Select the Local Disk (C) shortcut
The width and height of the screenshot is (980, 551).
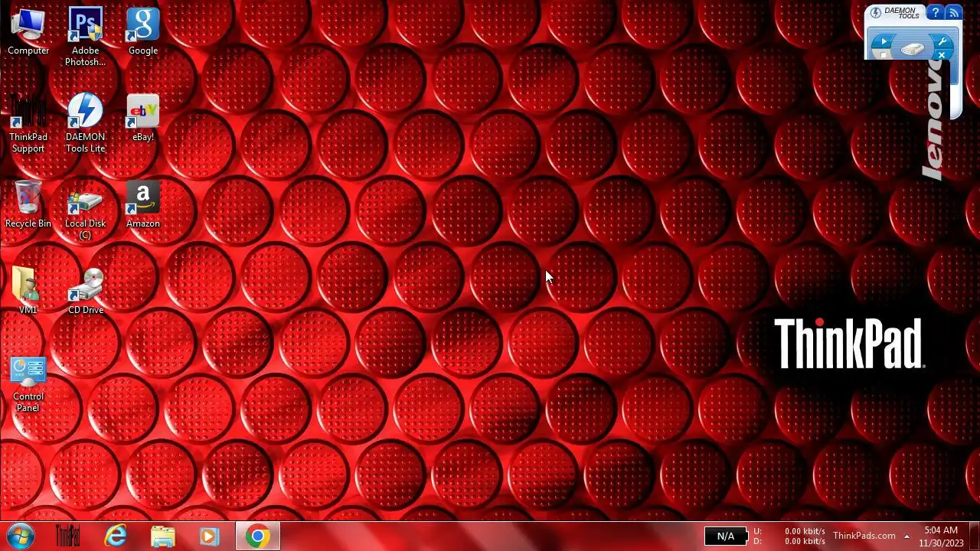[x=85, y=210]
